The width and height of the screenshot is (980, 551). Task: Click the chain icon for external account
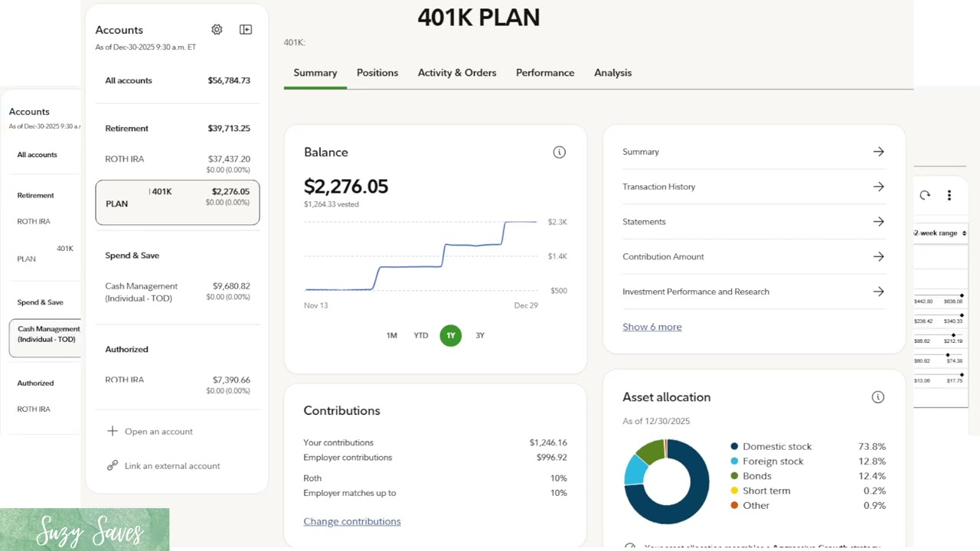pos(113,465)
